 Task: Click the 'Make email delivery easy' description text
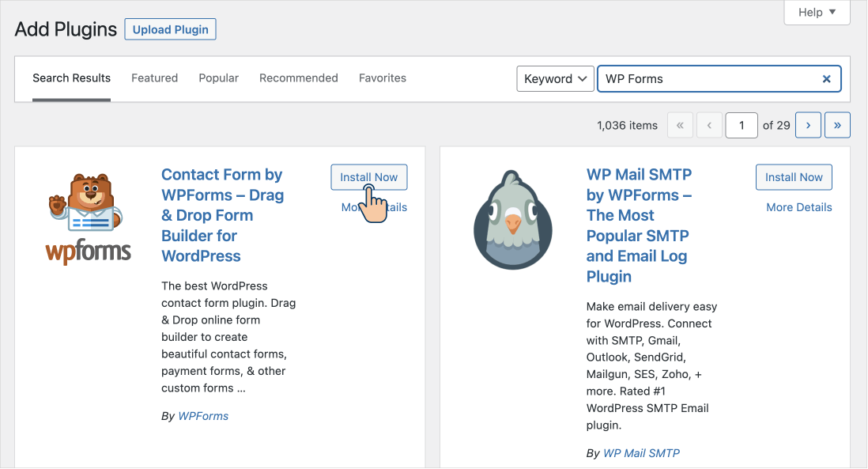coord(651,366)
